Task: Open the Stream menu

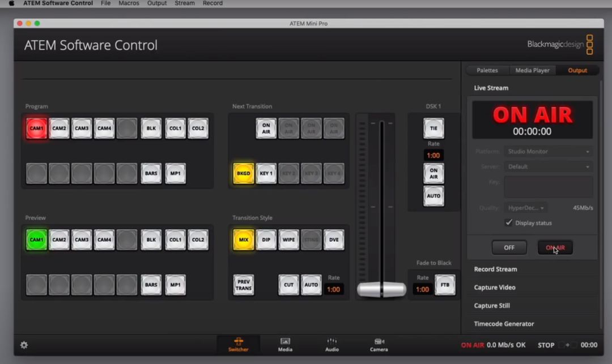Action: (x=185, y=3)
